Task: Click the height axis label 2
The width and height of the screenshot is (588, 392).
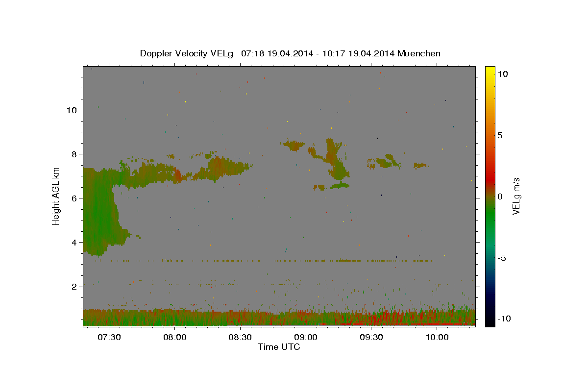Action: (x=74, y=287)
